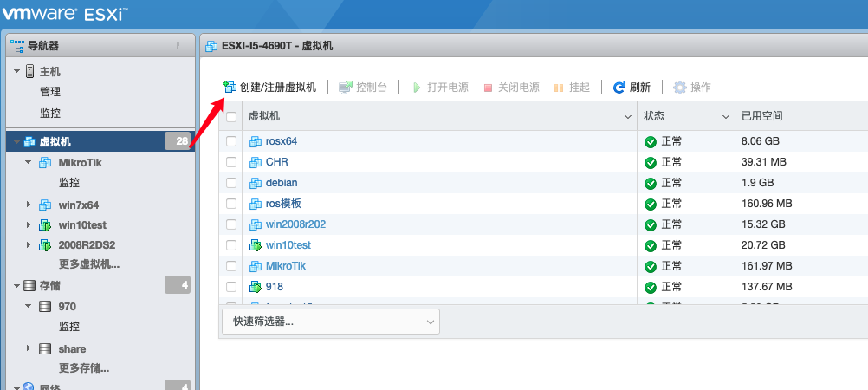Check the win2008r202 row checkbox

(x=231, y=224)
